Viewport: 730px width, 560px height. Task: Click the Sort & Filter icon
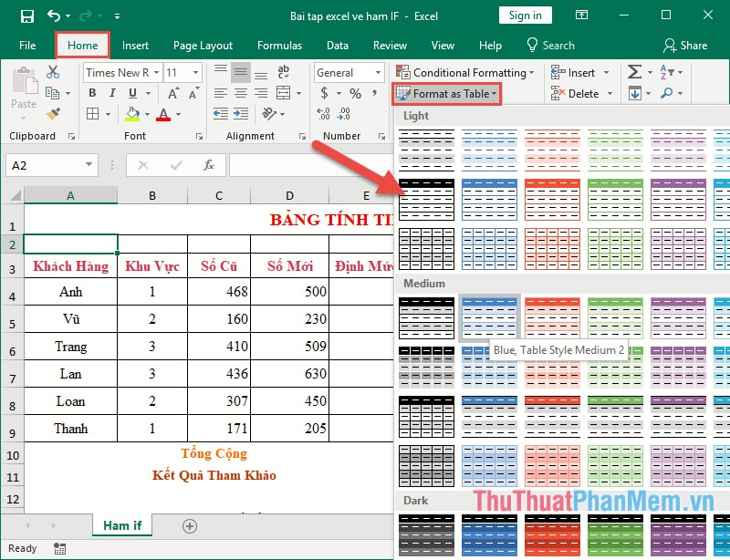(666, 71)
